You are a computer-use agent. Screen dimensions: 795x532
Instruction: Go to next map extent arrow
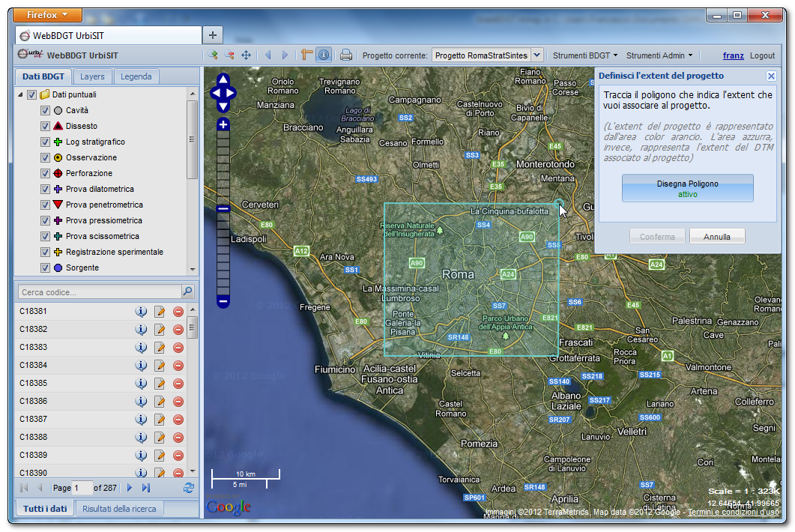tap(285, 55)
